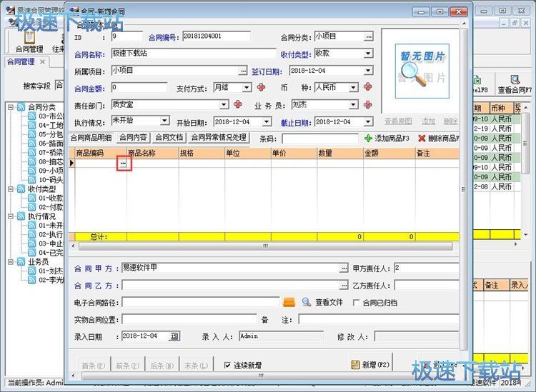Open the 支付方式 dropdown showing 月结

coord(247,88)
